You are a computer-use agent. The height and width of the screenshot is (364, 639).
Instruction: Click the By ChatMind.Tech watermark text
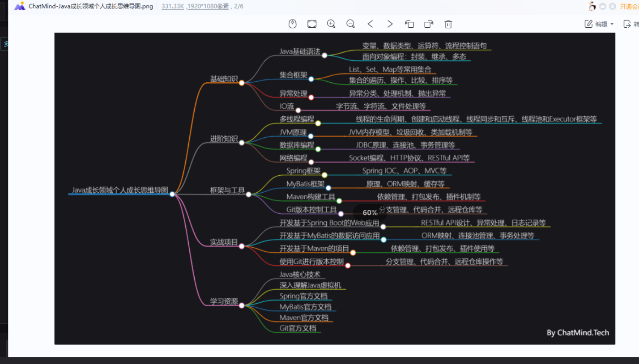pos(578,333)
